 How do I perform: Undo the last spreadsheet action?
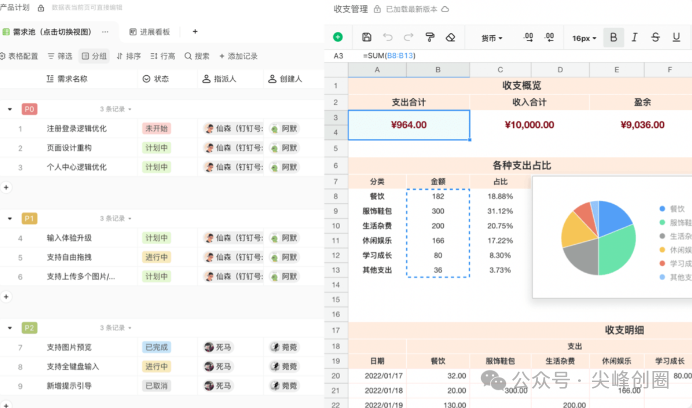[x=387, y=38]
